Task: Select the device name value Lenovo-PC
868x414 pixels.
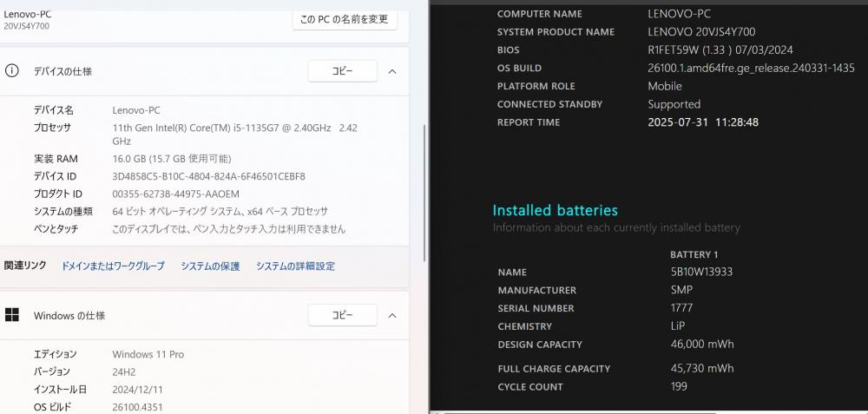Action: click(136, 110)
